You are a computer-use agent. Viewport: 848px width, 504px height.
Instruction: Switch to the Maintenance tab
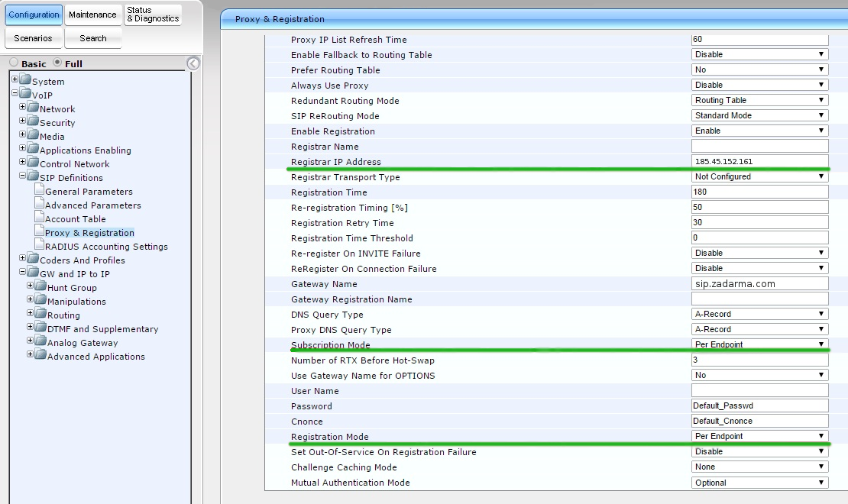92,15
